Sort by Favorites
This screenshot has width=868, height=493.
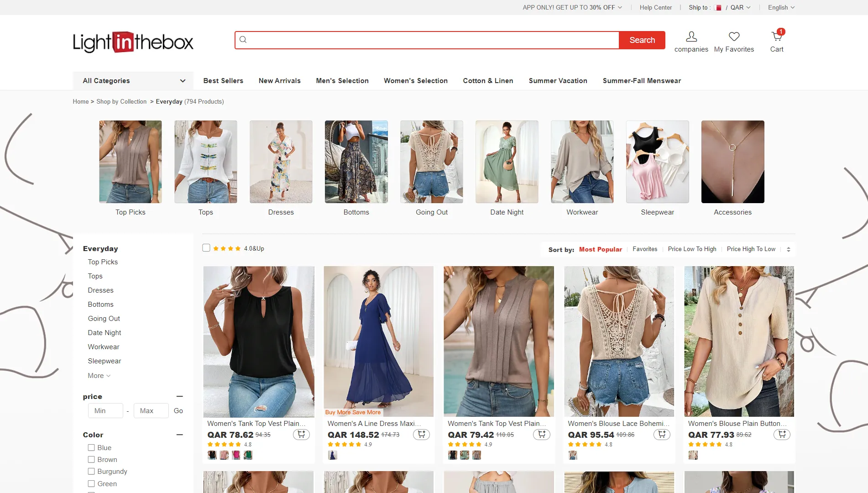pyautogui.click(x=645, y=249)
